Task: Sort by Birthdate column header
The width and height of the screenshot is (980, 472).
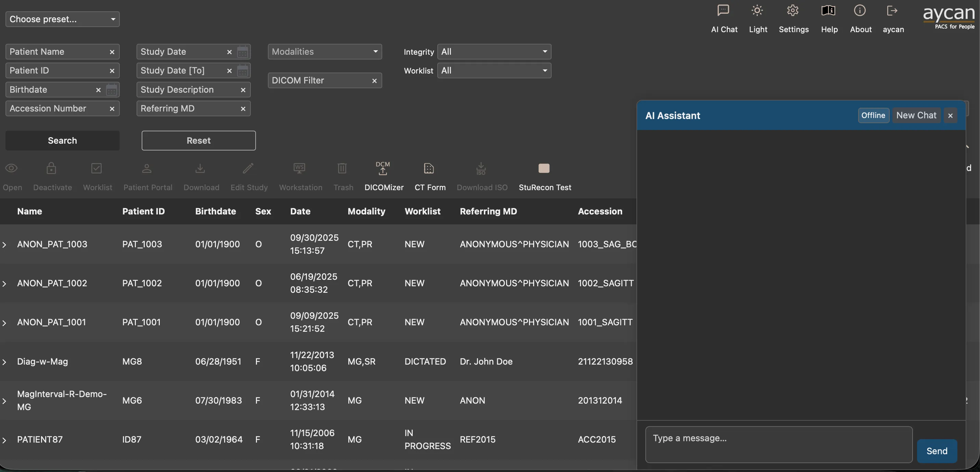Action: 216,211
